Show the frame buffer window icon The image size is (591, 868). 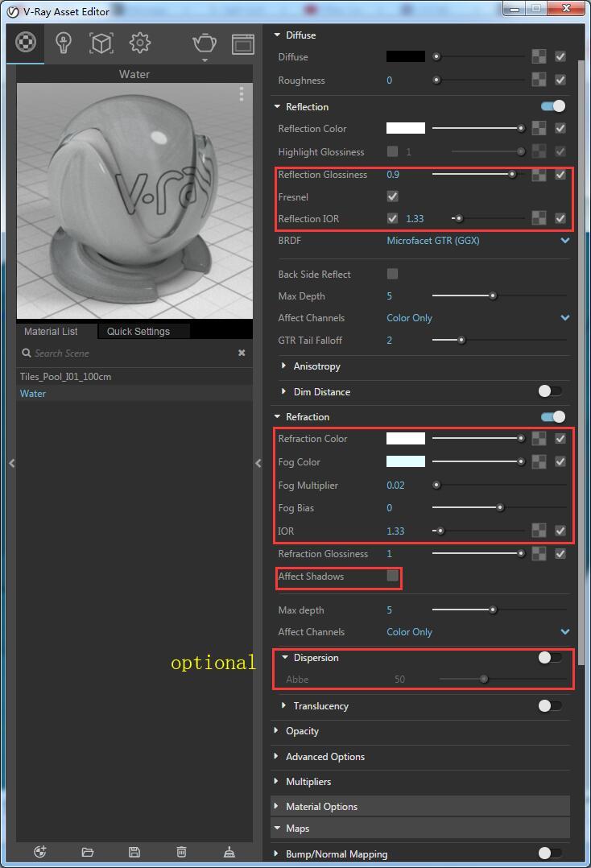pos(243,43)
